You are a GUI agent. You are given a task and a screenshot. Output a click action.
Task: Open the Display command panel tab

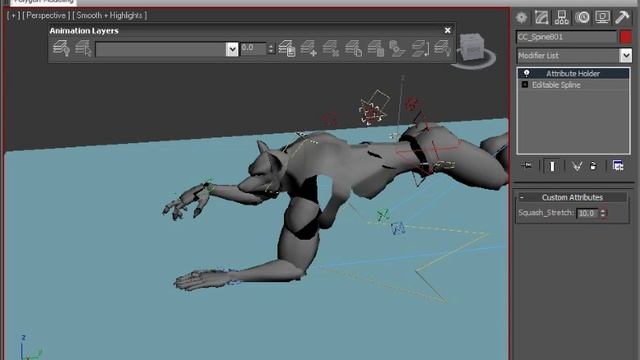(x=602, y=18)
